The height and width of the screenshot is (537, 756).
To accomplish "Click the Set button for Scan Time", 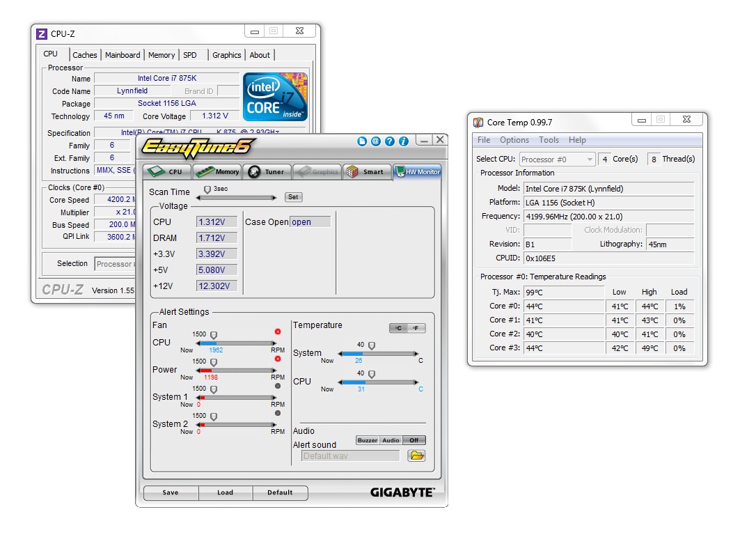I will (x=293, y=197).
